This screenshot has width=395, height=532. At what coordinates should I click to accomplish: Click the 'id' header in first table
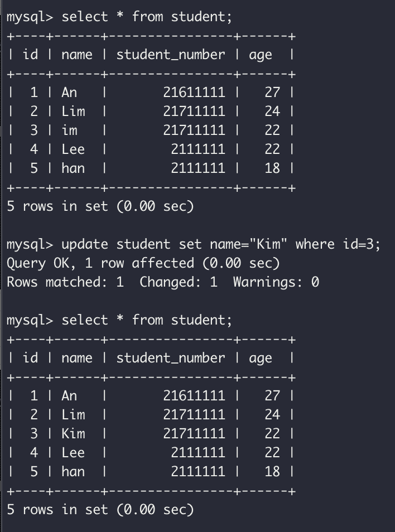pyautogui.click(x=31, y=55)
